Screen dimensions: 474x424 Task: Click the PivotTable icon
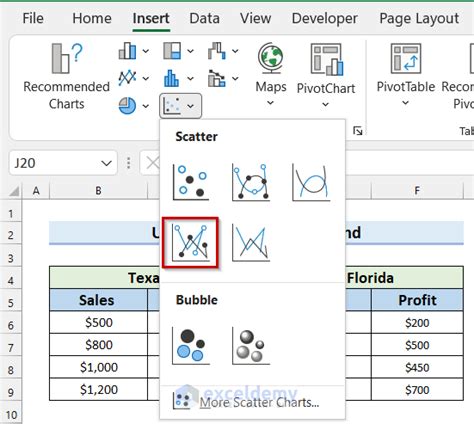click(x=406, y=58)
